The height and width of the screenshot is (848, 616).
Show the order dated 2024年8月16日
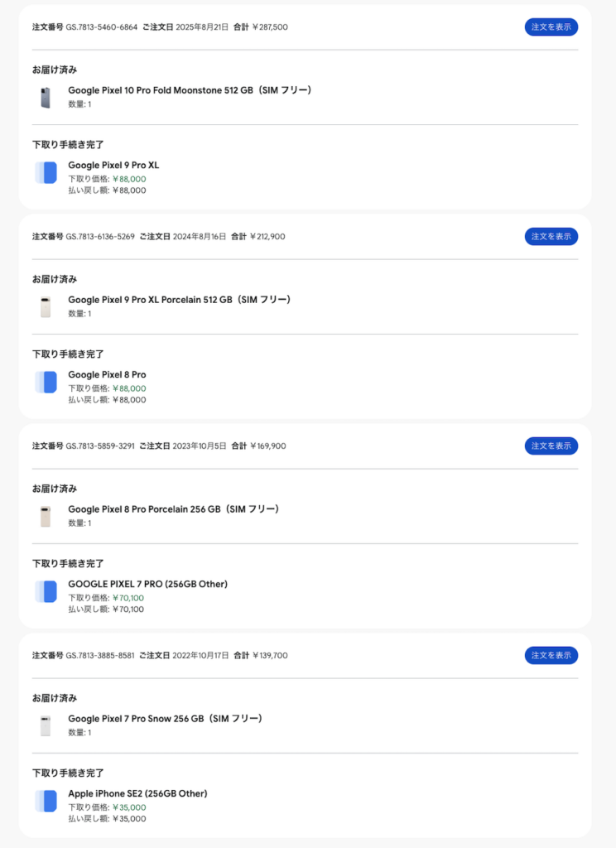551,237
